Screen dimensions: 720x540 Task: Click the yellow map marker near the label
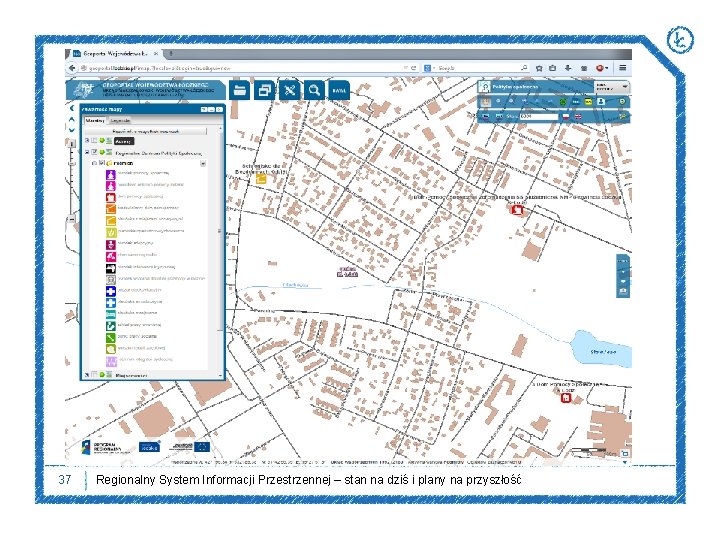point(261,179)
